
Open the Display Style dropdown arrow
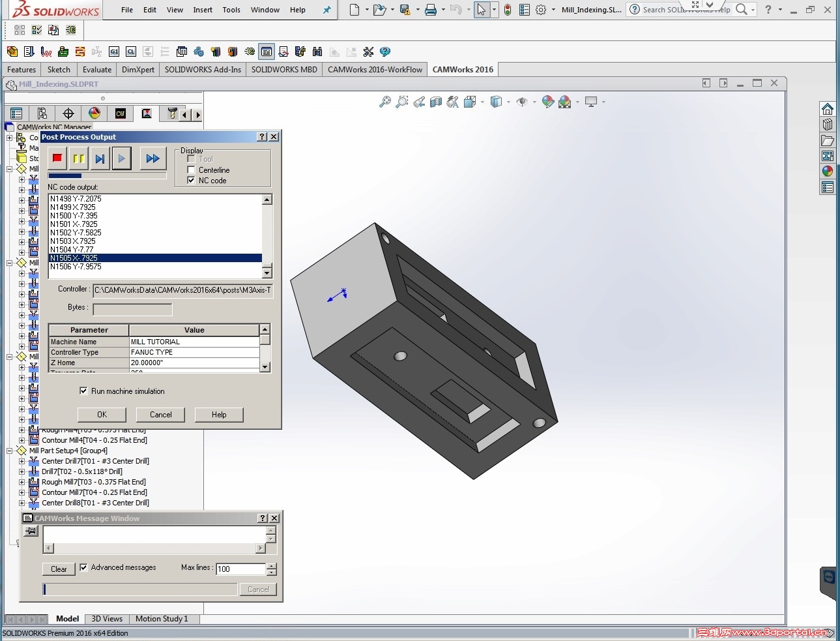(x=508, y=102)
